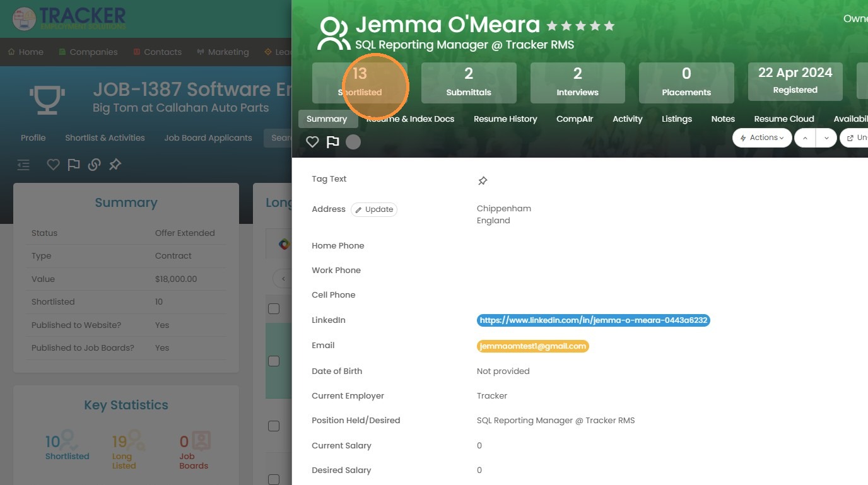Open the 0 Placements tile
Image resolution: width=868 pixels, height=485 pixels.
pyautogui.click(x=686, y=83)
